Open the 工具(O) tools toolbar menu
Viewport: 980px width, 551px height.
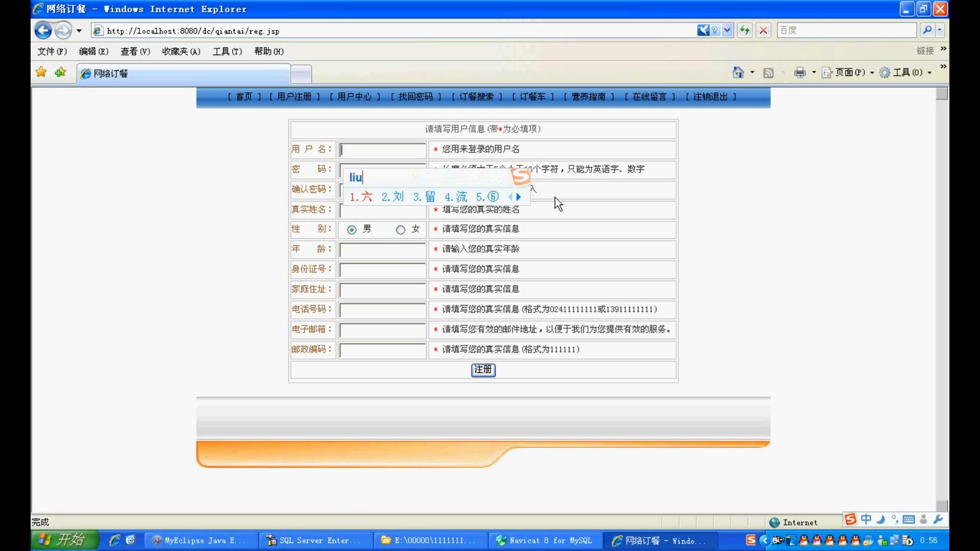coord(905,72)
